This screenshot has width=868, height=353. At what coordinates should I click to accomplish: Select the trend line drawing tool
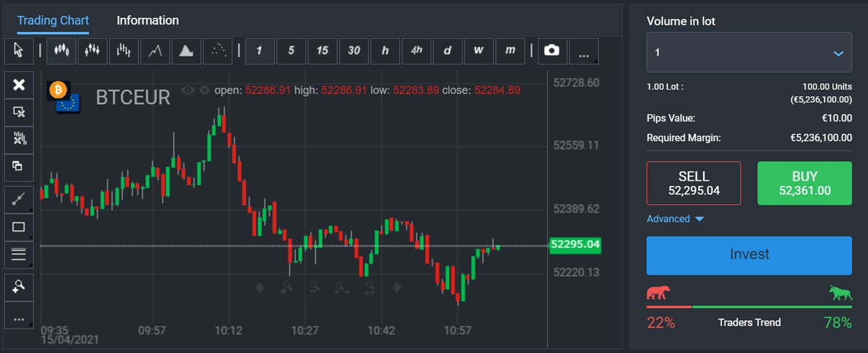(19, 199)
